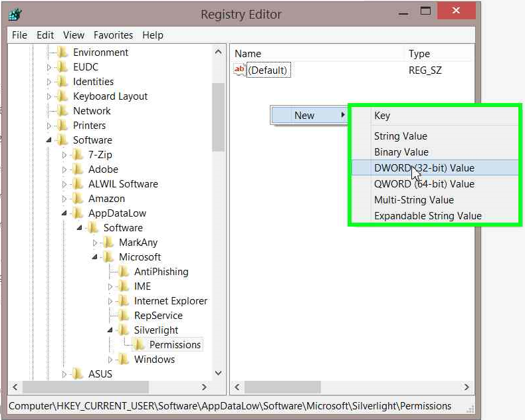Click the REG_SZ type cell
The image size is (525, 420).
[425, 70]
